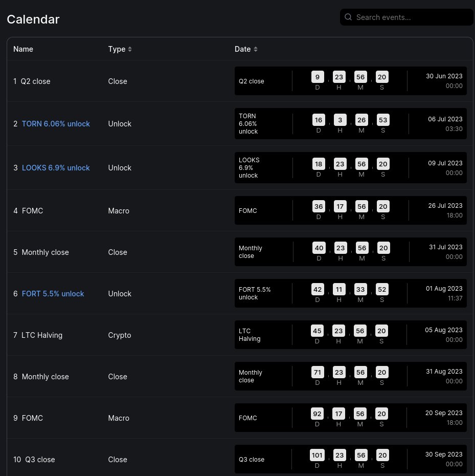
Task: Click the 42 days countdown box
Action: (x=318, y=290)
